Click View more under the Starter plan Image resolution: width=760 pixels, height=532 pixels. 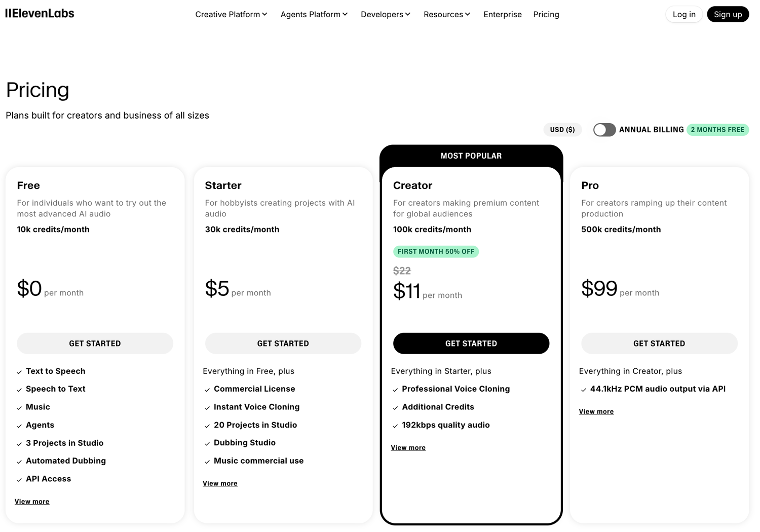pyautogui.click(x=220, y=483)
